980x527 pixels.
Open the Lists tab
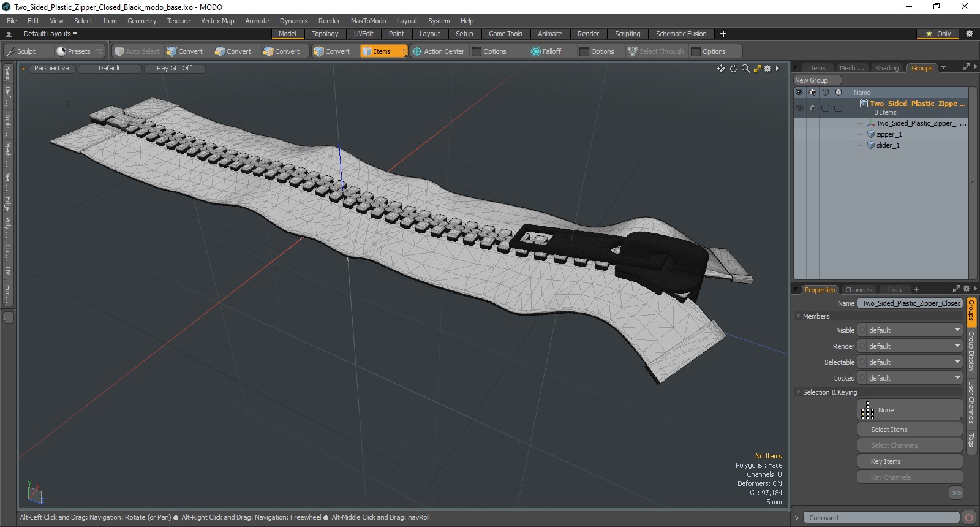[894, 290]
